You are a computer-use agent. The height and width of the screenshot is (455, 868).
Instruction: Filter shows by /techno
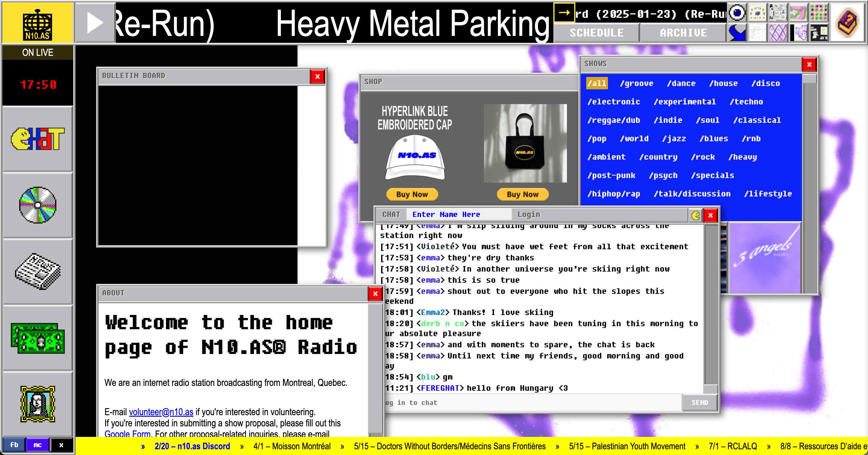coord(746,101)
